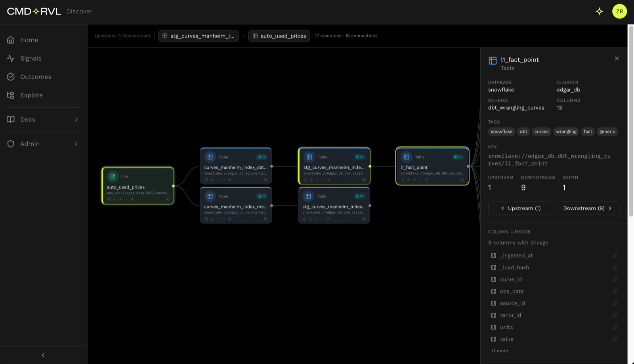The image size is (634, 364).
Task: Click the page vertical scrollbar
Action: (631, 121)
